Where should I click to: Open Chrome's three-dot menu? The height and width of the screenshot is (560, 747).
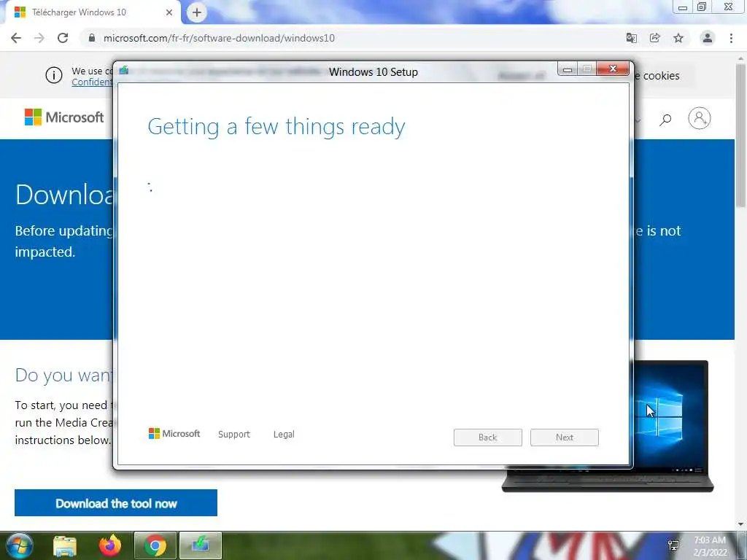[731, 38]
